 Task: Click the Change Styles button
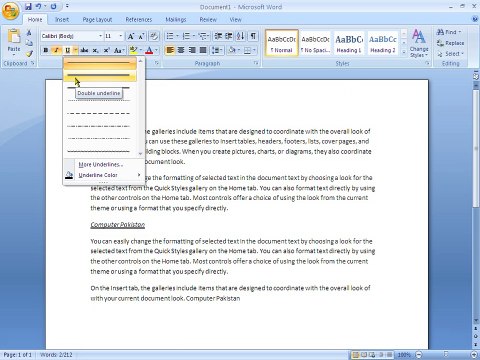pyautogui.click(x=419, y=44)
